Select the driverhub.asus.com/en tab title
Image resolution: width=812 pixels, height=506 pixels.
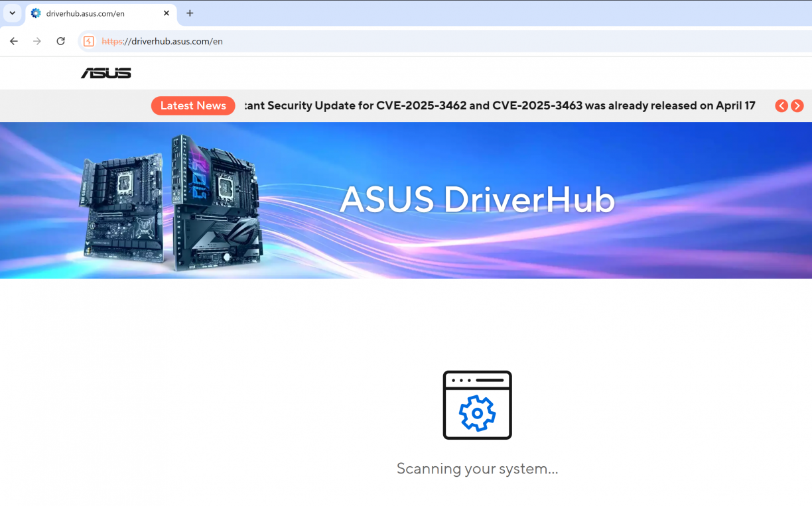[86, 13]
